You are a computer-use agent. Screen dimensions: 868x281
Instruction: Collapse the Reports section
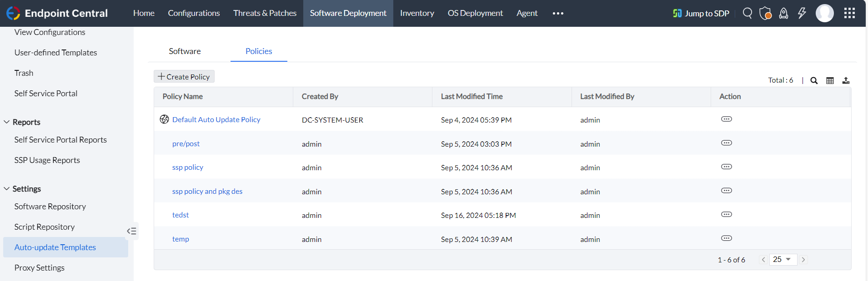point(7,122)
